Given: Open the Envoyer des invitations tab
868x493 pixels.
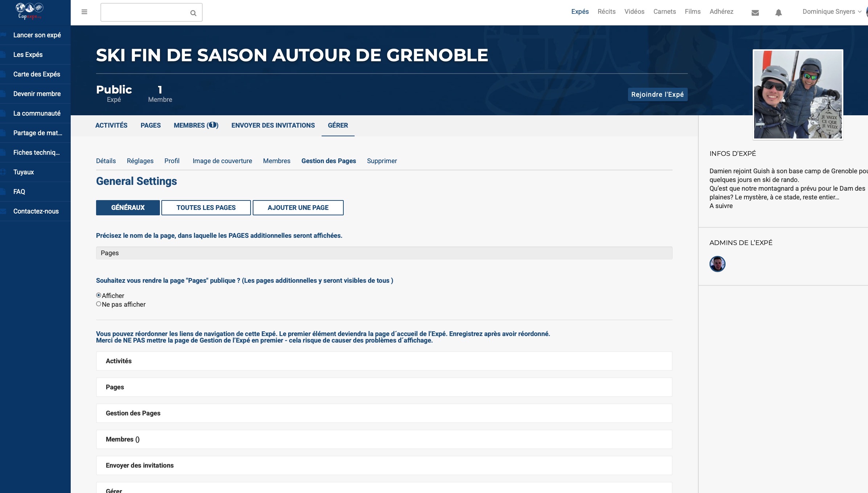Looking at the screenshot, I should coord(273,125).
